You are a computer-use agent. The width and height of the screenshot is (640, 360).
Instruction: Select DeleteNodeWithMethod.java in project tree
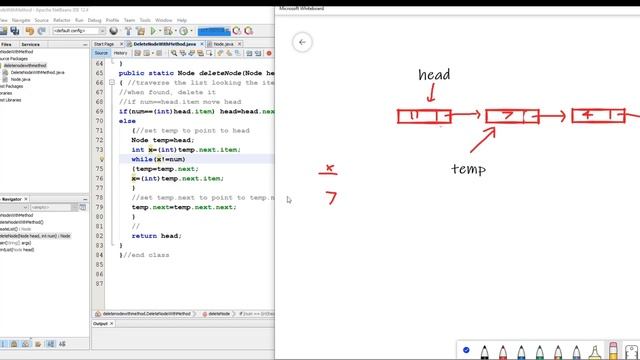coord(38,72)
